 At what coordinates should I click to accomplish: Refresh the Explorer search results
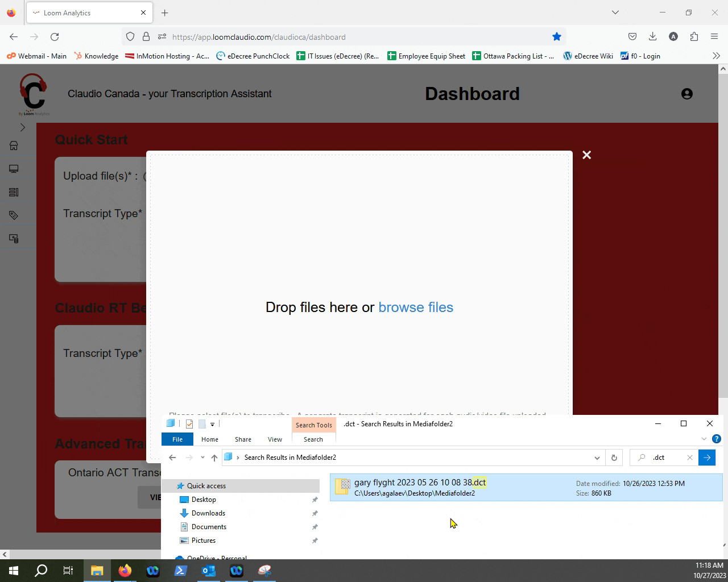click(614, 458)
